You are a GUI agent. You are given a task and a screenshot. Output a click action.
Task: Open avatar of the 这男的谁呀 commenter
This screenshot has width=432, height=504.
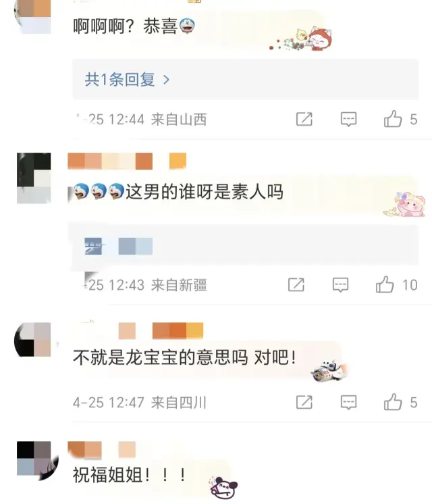click(34, 178)
